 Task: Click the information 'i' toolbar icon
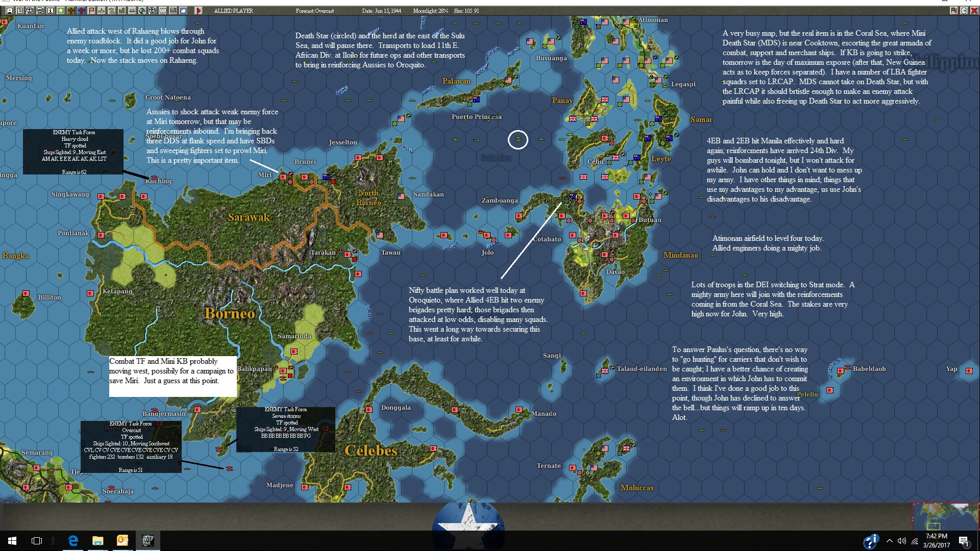50,11
